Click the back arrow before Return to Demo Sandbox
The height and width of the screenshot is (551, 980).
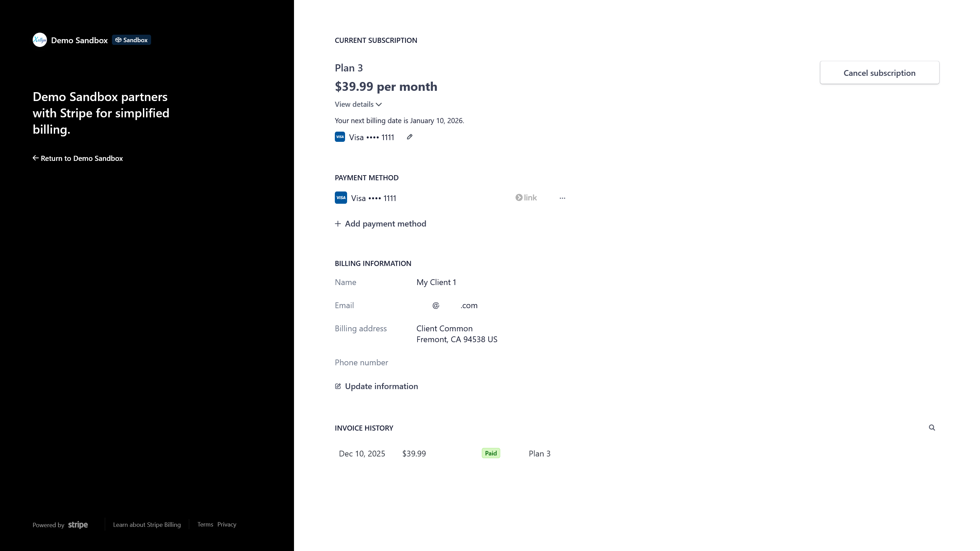(x=35, y=158)
